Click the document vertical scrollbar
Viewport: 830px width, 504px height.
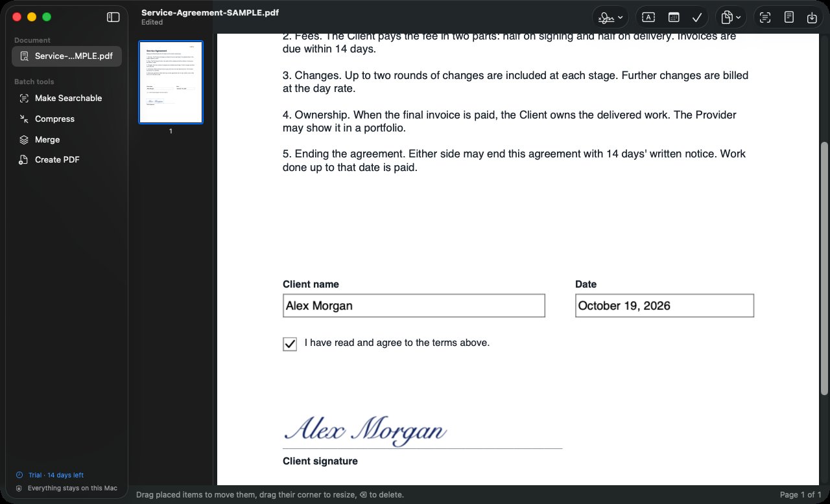pos(825,268)
